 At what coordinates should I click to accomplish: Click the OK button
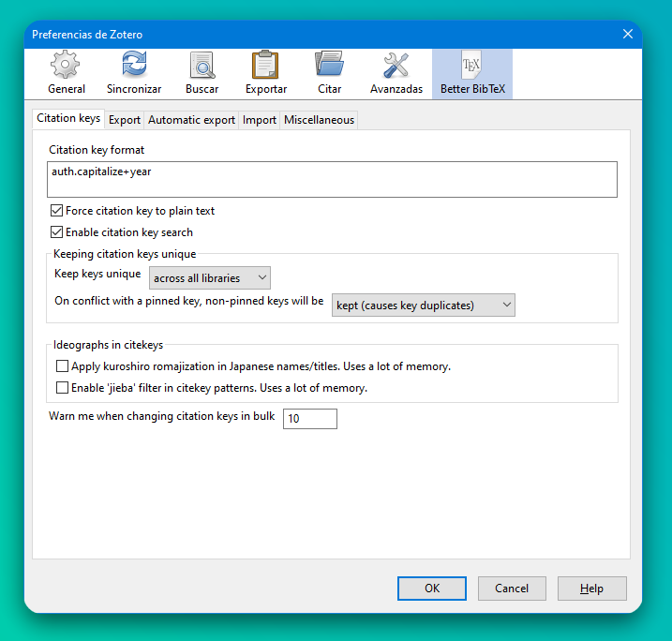pos(431,589)
